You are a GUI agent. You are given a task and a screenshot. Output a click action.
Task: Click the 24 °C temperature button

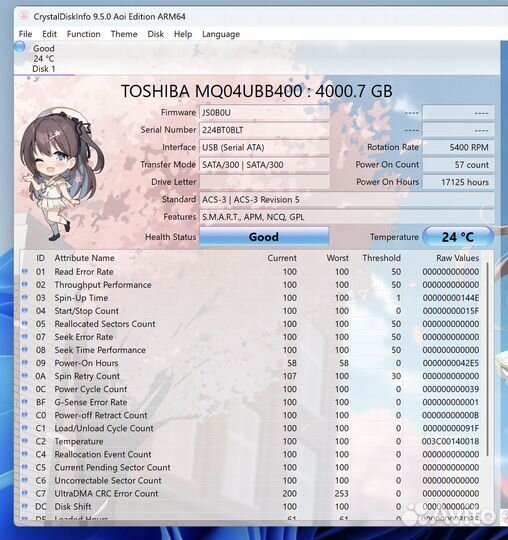pyautogui.click(x=458, y=236)
